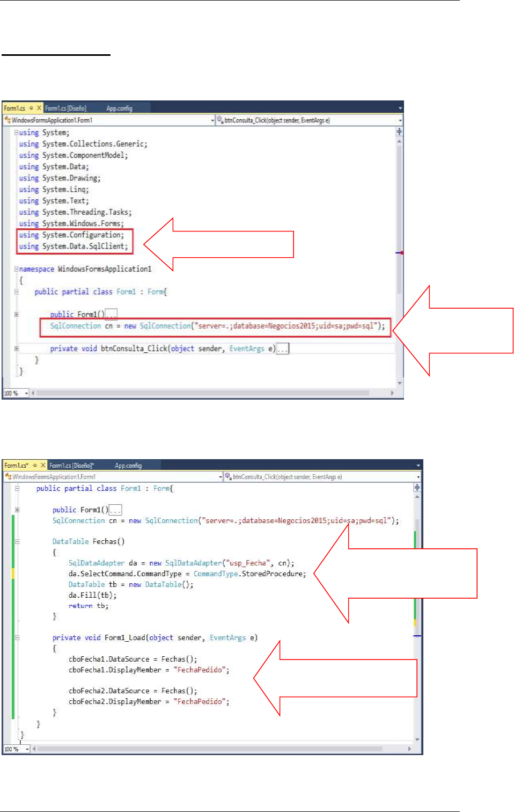Image resolution: width=514 pixels, height=812 pixels.
Task: Open tab overflow arrow in editor containing Fechas()
Action: (418, 465)
